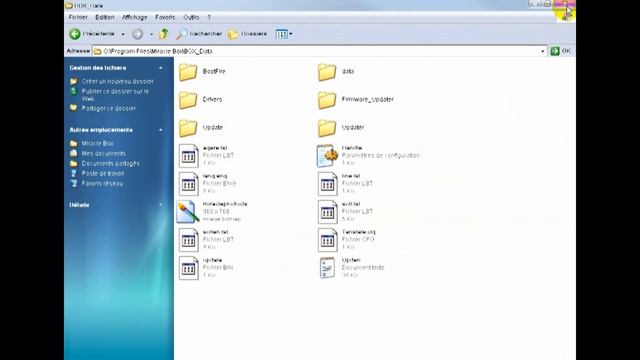
Task: Open the Fichier menu
Action: tap(78, 18)
